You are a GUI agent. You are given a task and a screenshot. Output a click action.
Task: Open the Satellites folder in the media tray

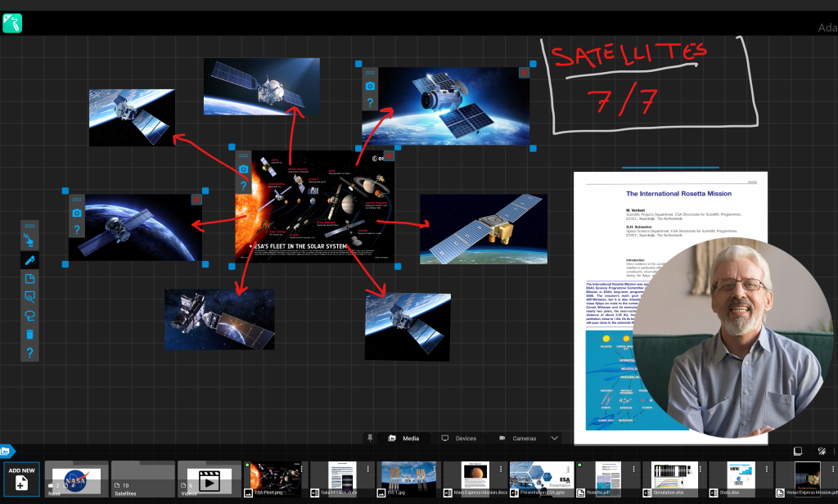point(143,480)
